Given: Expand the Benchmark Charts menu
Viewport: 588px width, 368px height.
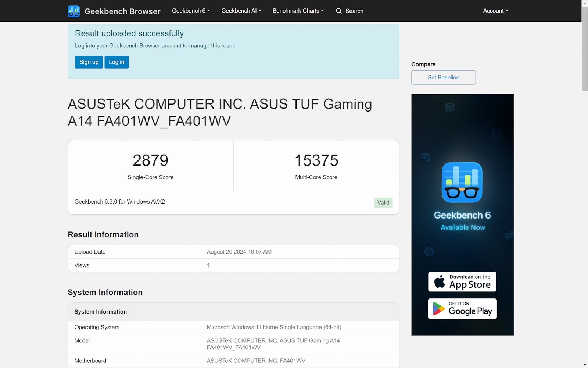Looking at the screenshot, I should click(x=298, y=11).
